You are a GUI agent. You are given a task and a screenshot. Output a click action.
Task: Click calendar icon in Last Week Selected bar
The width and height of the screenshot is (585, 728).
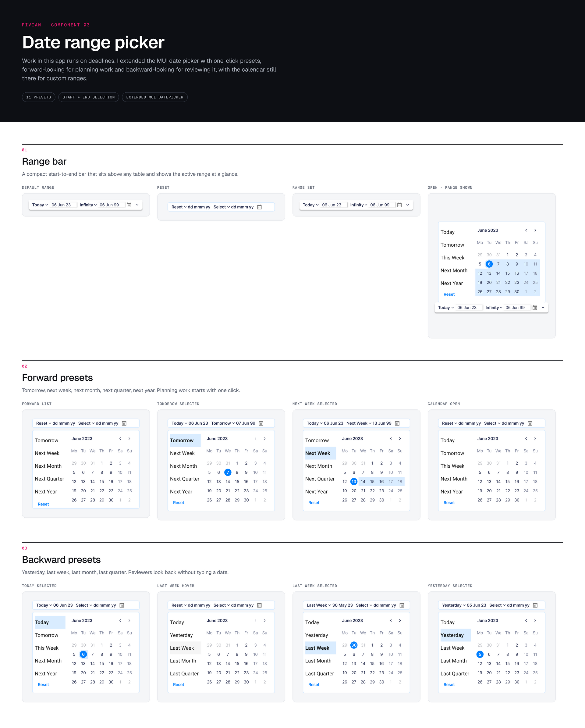pos(402,605)
